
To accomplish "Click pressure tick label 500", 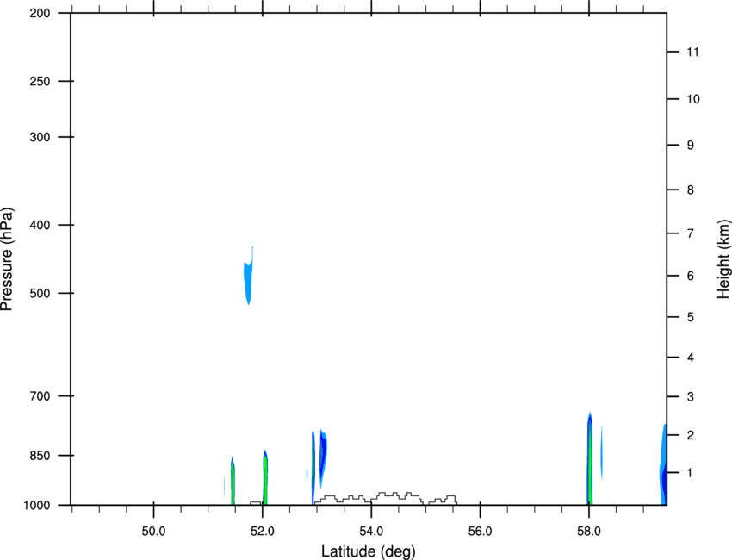I will point(40,293).
